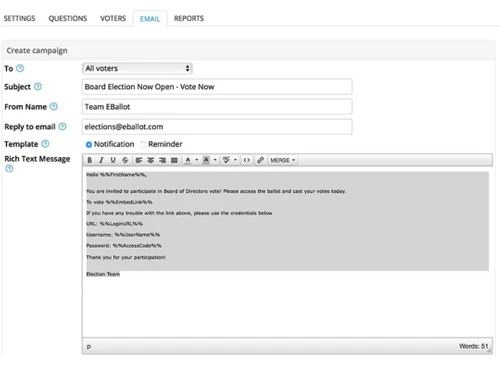Select the Reminder template radio button
500x375 pixels.
point(143,145)
